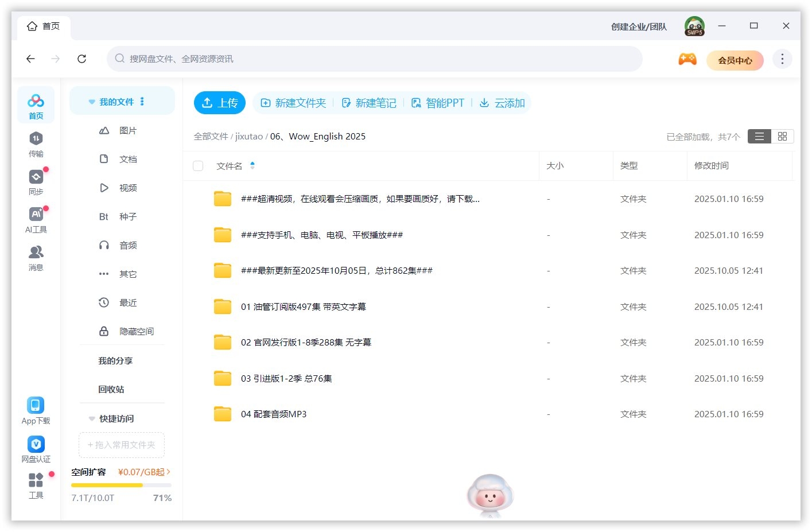Click the 网盘认证 icon

pos(36,444)
